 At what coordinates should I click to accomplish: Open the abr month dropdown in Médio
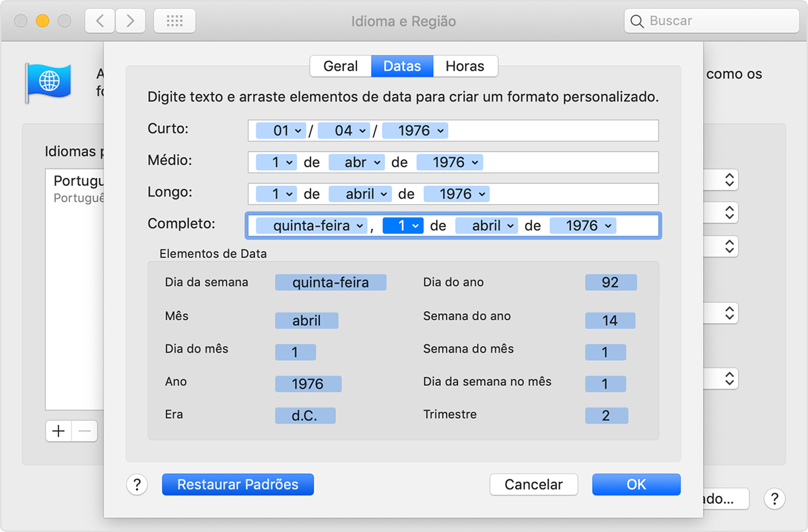coord(356,162)
